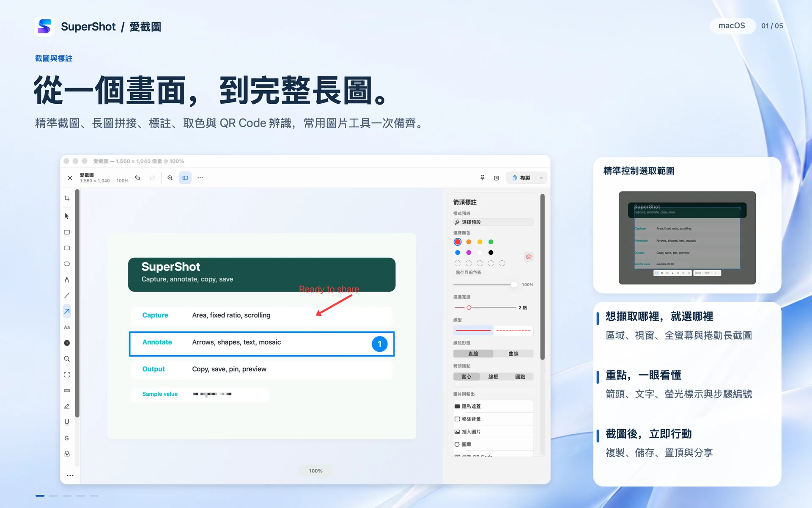Select the dashed focus frame tool
The width and height of the screenshot is (812, 508).
[67, 375]
